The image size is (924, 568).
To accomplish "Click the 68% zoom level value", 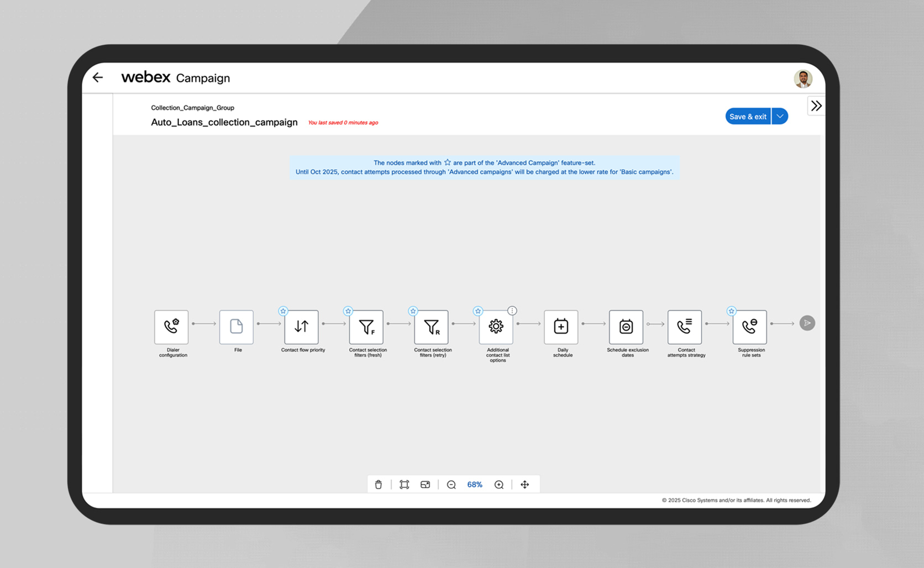I will pyautogui.click(x=475, y=485).
